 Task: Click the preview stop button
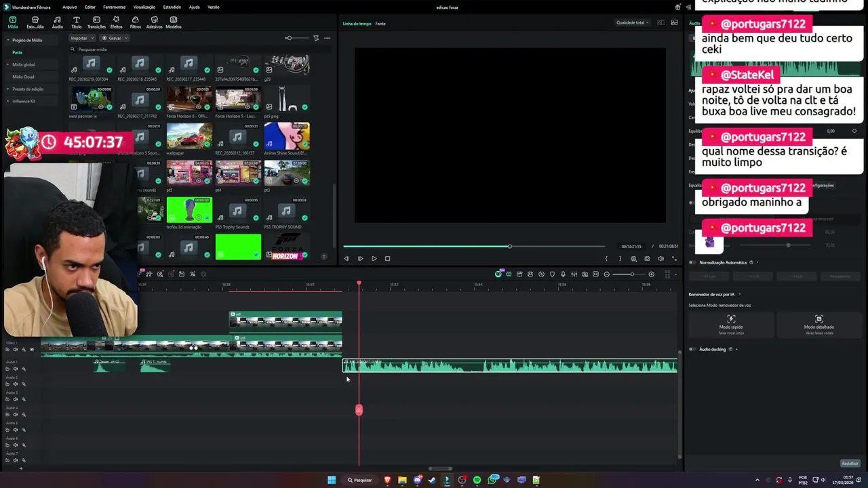387,258
